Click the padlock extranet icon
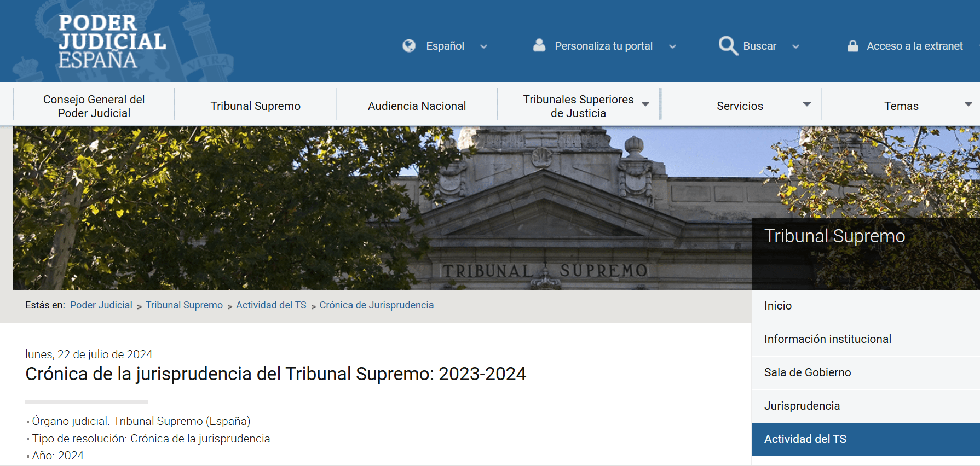This screenshot has height=466, width=980. pos(852,46)
